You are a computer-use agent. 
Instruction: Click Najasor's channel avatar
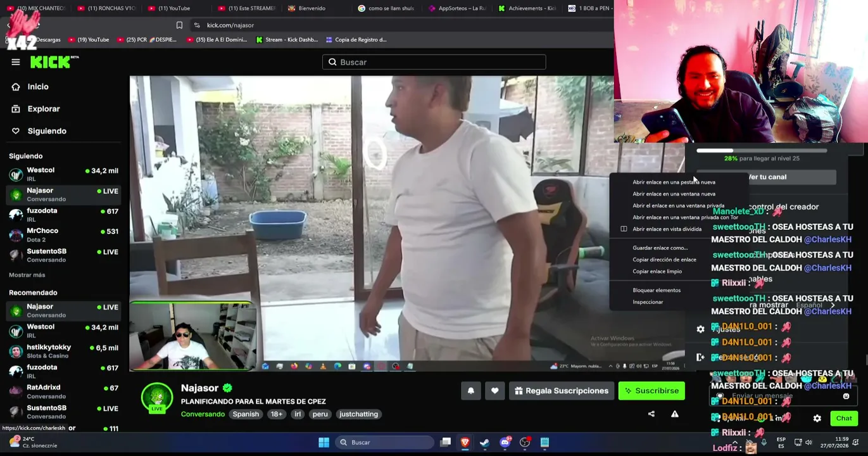[157, 399]
